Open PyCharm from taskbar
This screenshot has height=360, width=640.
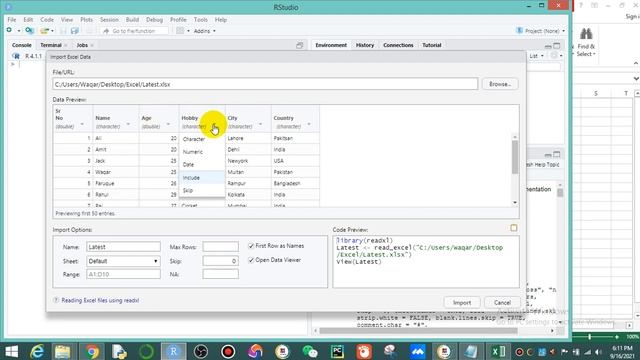[337, 351]
